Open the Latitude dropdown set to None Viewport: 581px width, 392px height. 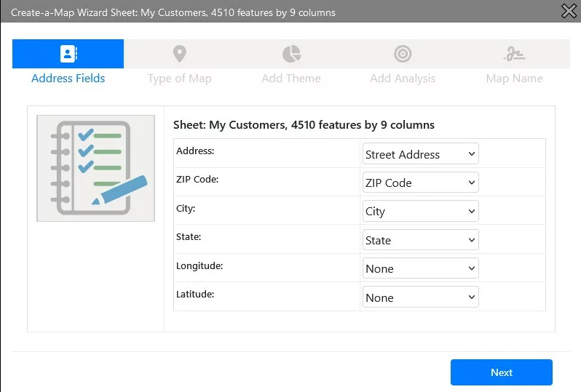coord(420,297)
